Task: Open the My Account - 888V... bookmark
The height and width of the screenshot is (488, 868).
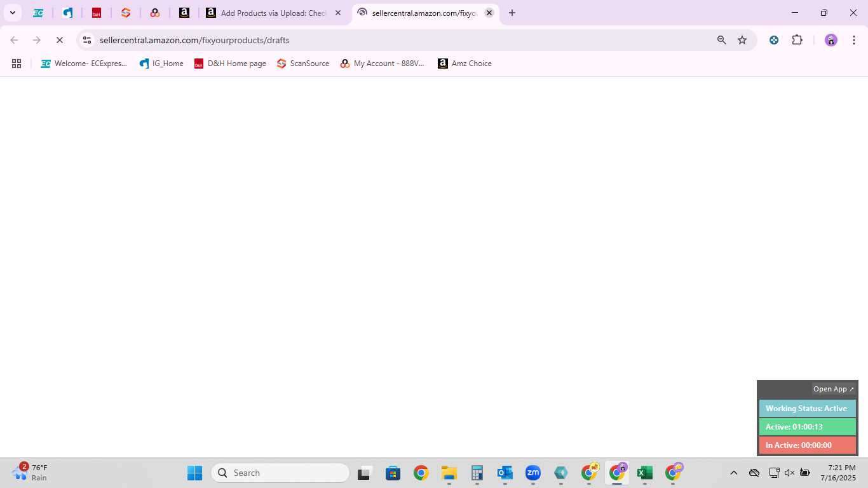Action: tap(382, 64)
